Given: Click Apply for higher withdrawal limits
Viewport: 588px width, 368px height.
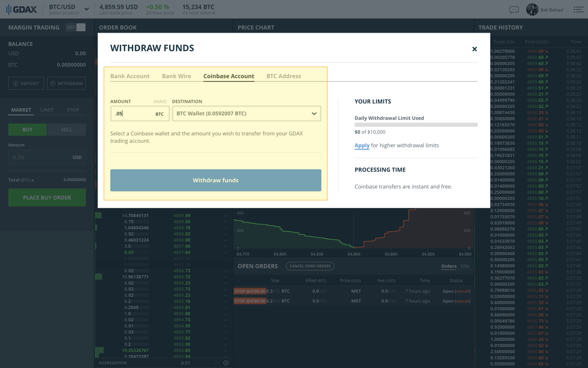Looking at the screenshot, I should 362,145.
